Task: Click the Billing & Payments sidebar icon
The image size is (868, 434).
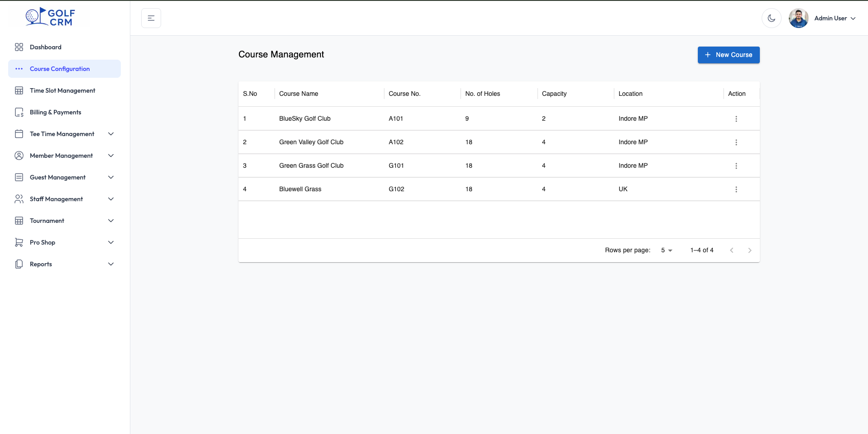Action: [19, 112]
